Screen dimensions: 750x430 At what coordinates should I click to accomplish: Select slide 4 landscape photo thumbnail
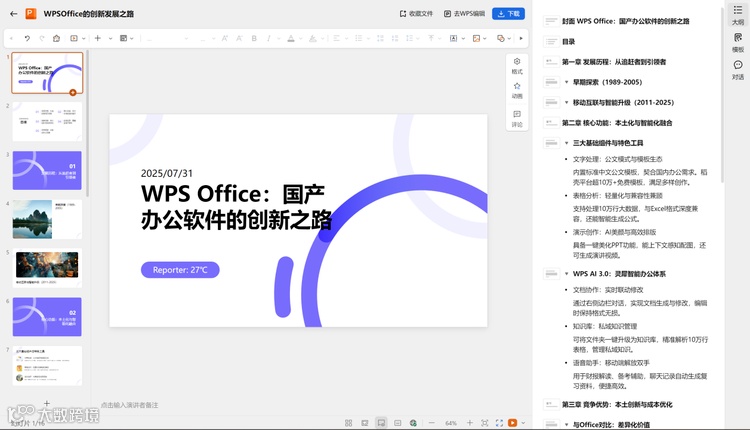click(47, 219)
